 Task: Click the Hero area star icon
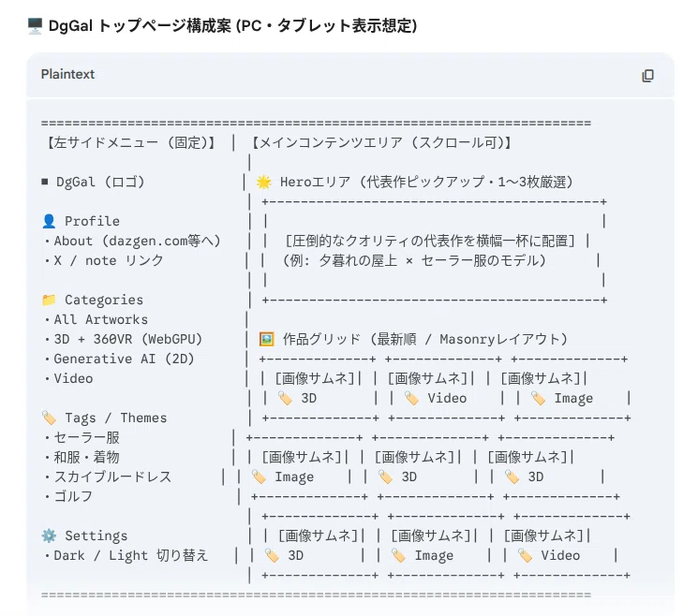(x=264, y=182)
